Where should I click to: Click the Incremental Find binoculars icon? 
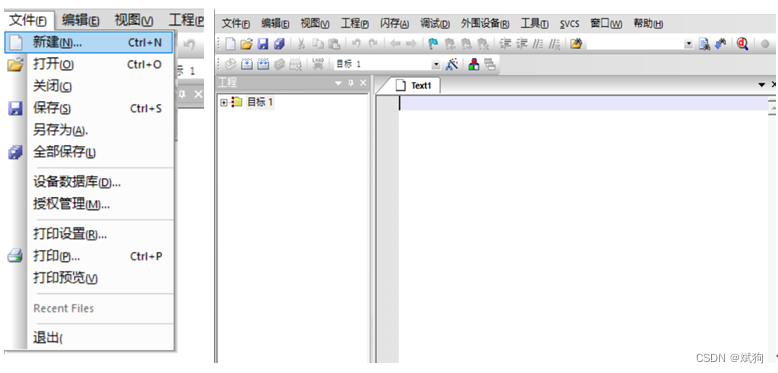pos(720,44)
